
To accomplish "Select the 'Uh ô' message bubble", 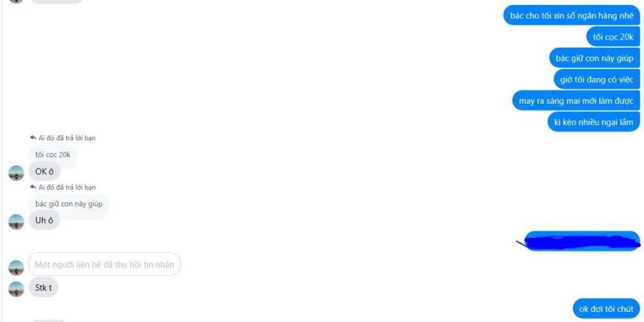I will pos(44,220).
